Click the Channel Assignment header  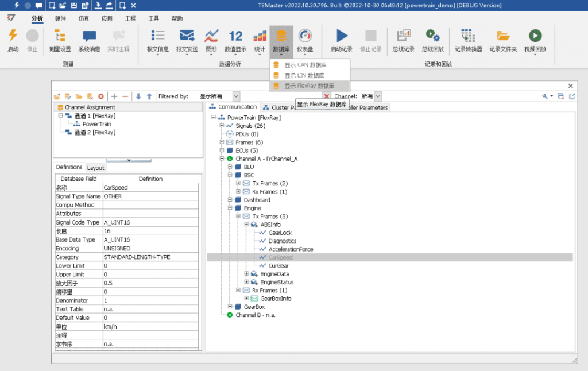[x=128, y=107]
